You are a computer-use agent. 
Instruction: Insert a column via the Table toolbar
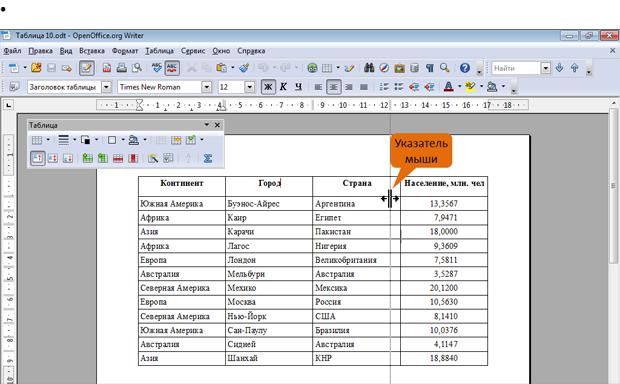(x=103, y=159)
